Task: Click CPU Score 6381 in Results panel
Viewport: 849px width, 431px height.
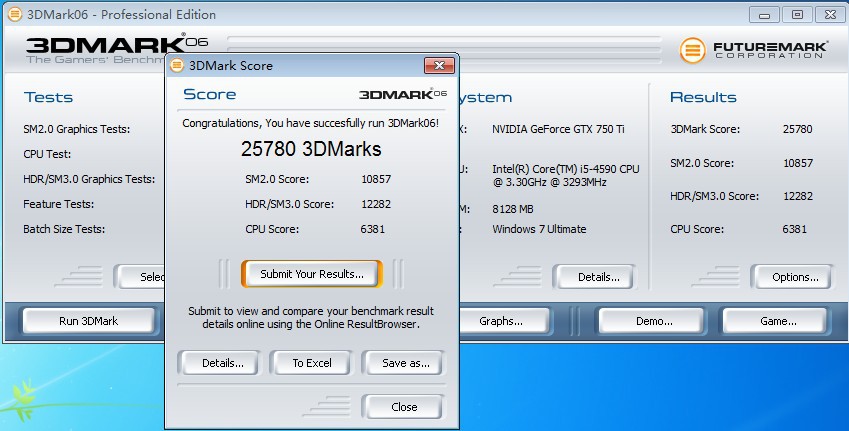Action: pos(794,229)
